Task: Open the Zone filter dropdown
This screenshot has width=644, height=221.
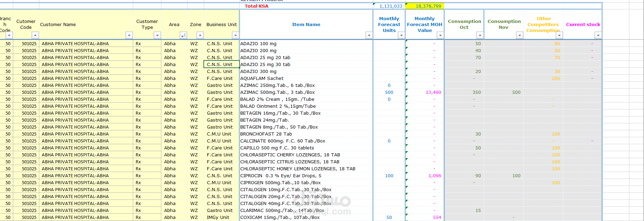Action: tap(200, 35)
